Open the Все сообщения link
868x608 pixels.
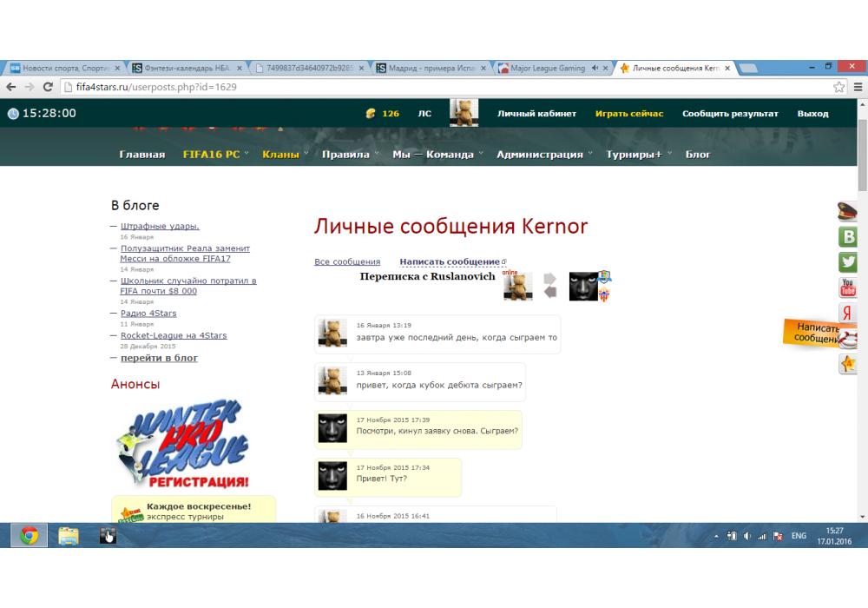tap(347, 261)
